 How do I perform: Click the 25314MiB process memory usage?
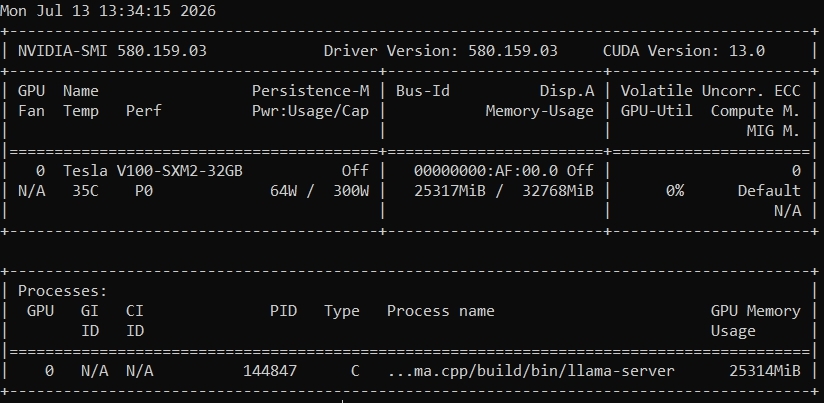point(765,371)
